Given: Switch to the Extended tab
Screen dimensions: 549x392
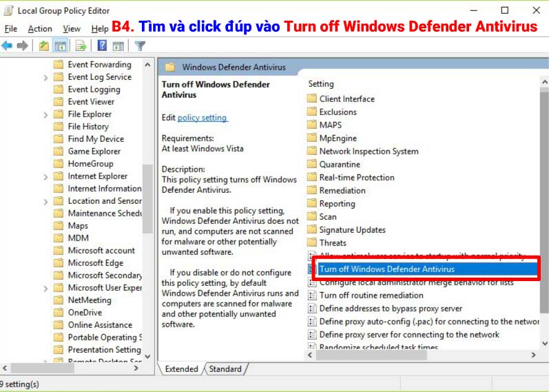Looking at the screenshot, I should (181, 369).
